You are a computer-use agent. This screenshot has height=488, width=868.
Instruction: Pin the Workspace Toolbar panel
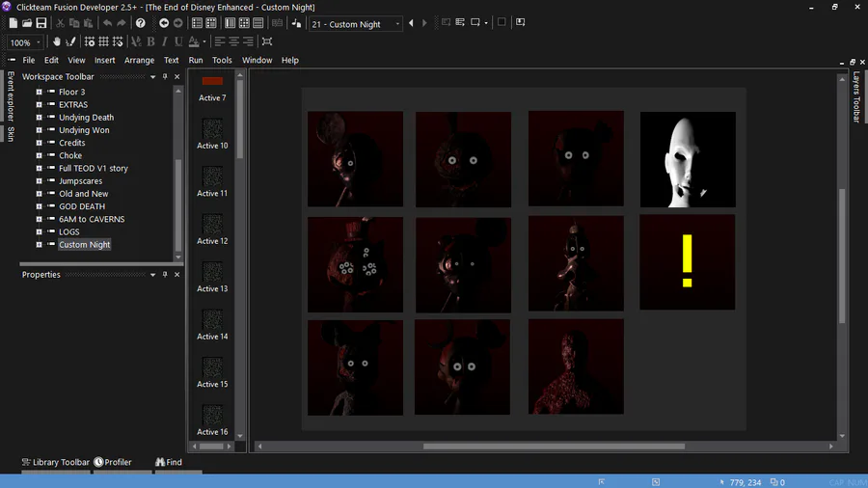pyautogui.click(x=165, y=77)
